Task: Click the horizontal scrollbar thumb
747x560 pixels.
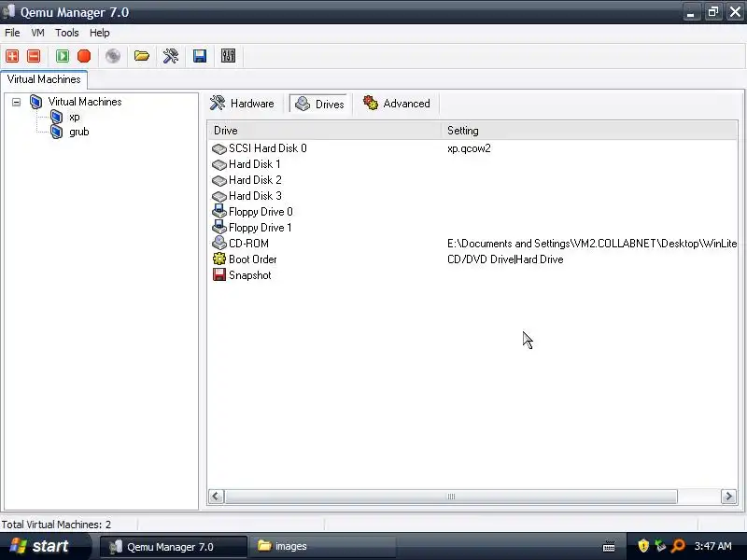Action: coord(451,497)
